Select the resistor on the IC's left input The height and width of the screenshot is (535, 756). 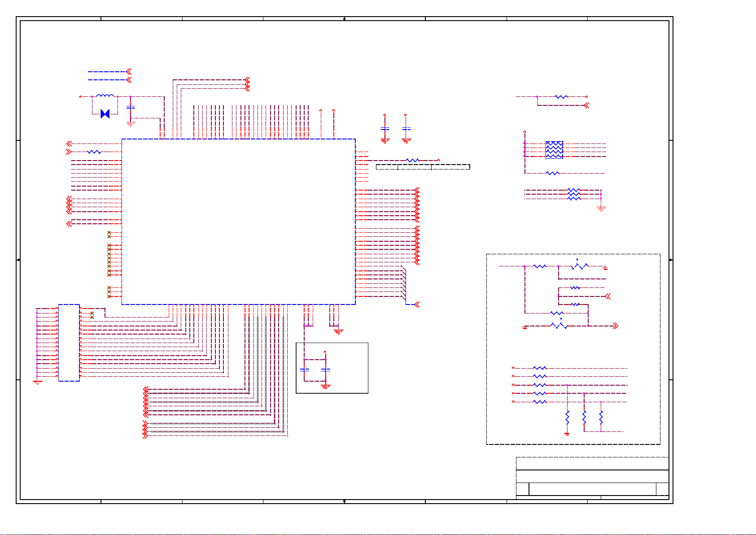click(94, 152)
